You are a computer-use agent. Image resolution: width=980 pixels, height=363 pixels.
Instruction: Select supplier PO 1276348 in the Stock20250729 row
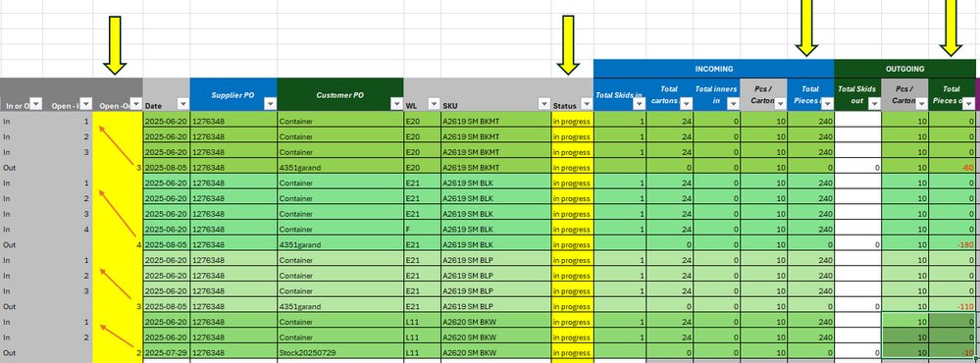(233, 353)
